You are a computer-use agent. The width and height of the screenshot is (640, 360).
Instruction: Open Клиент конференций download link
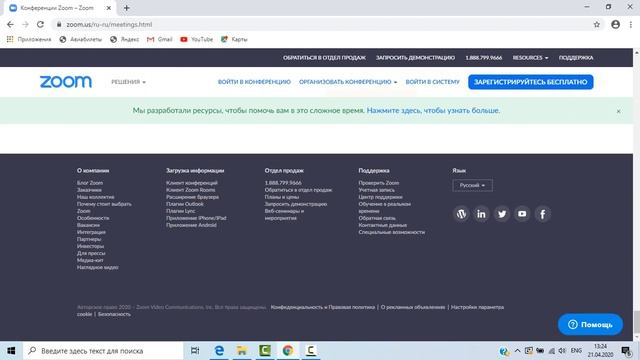coord(192,183)
